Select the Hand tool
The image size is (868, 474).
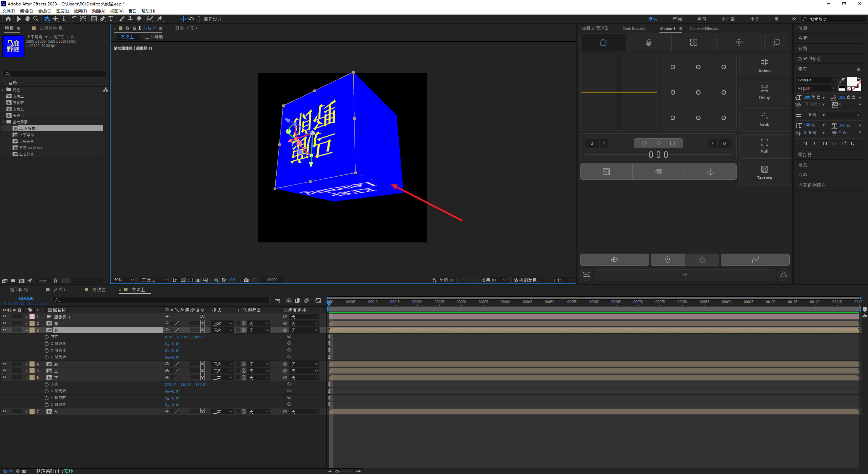pos(27,19)
